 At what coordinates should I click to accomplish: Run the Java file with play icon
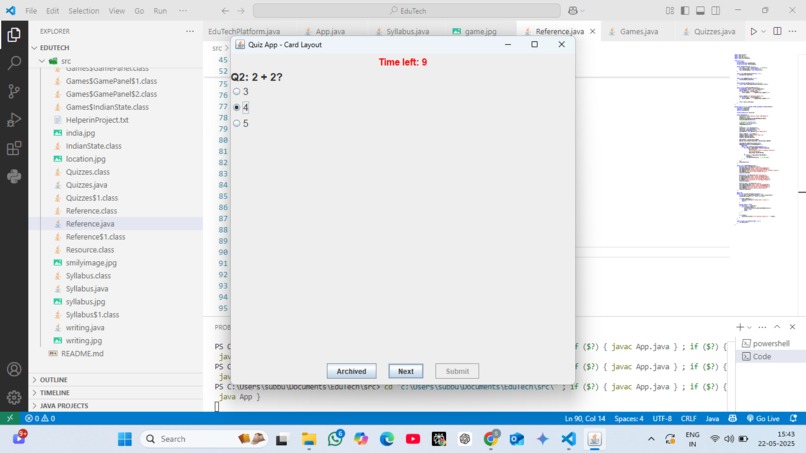click(753, 31)
